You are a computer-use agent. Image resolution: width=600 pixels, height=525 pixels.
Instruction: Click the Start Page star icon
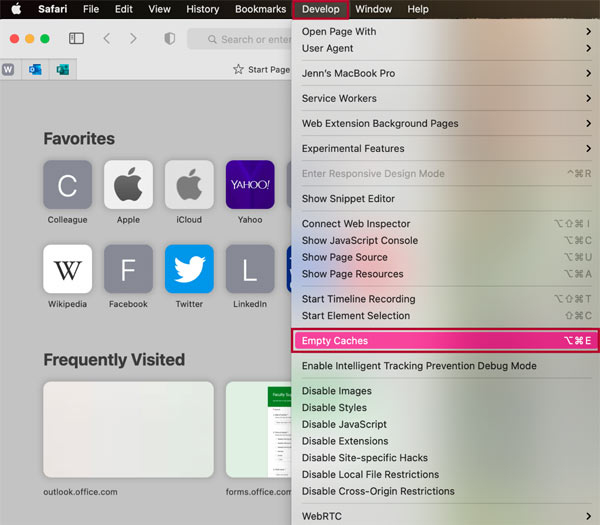coord(238,69)
